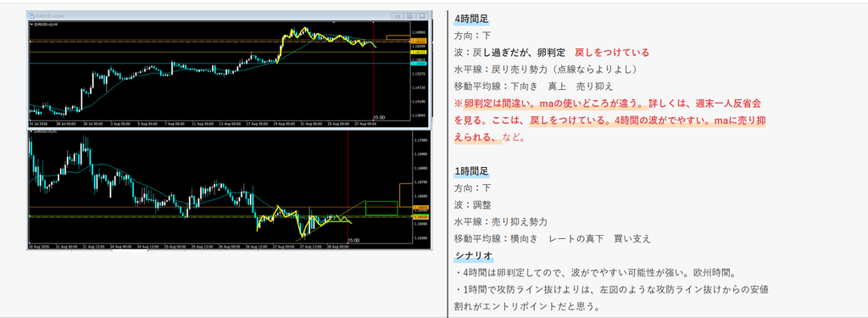Click the cyan price label on H4 axis

click(x=418, y=64)
